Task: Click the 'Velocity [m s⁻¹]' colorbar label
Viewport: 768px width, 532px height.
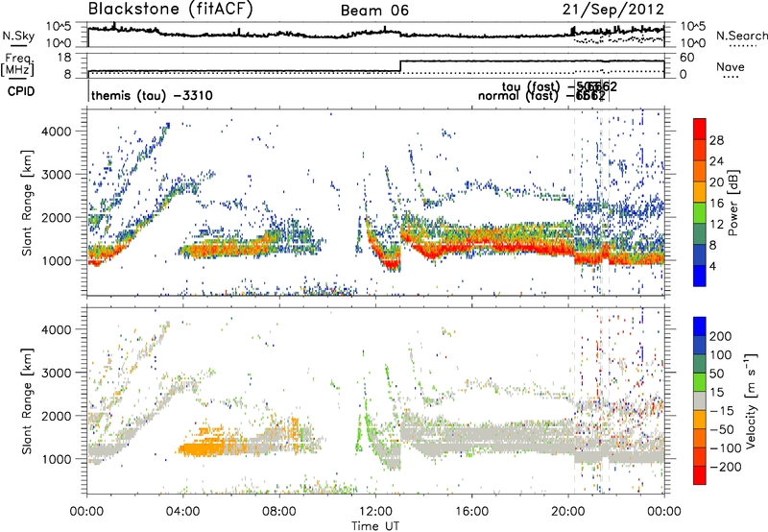Action: click(751, 400)
